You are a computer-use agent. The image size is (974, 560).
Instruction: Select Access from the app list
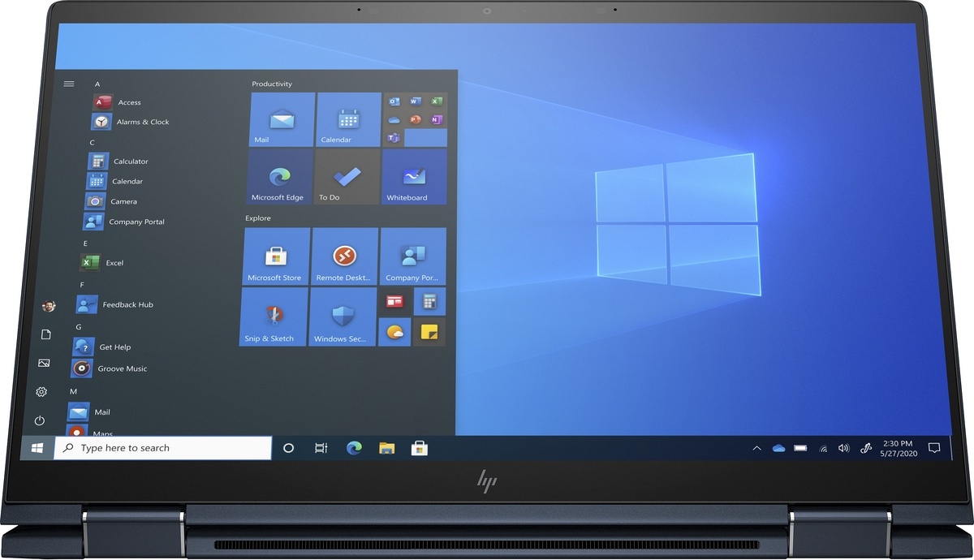[x=128, y=102]
